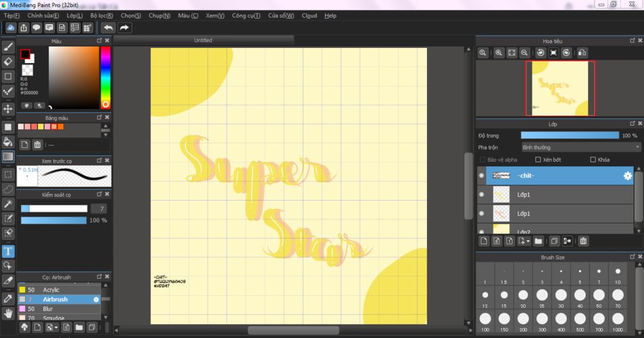Image resolution: width=644 pixels, height=338 pixels.
Task: Duplicate the current layer icon
Action: click(554, 241)
